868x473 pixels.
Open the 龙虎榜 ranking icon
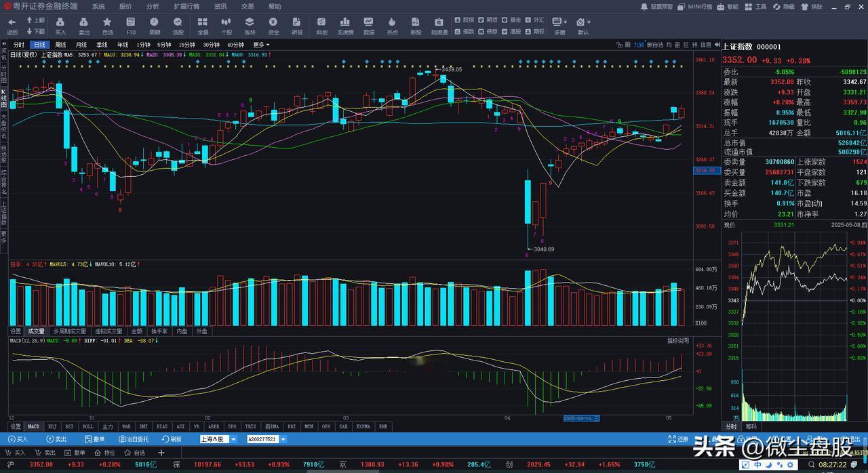tap(345, 22)
